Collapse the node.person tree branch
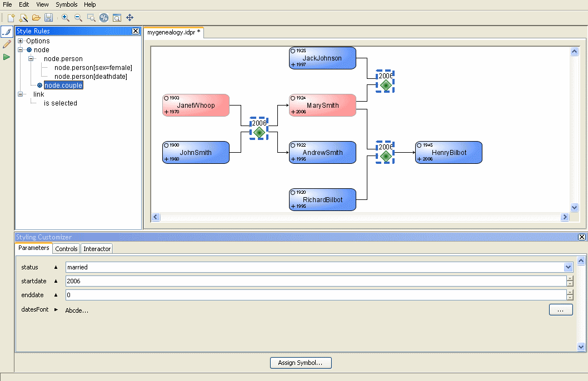 click(x=31, y=59)
